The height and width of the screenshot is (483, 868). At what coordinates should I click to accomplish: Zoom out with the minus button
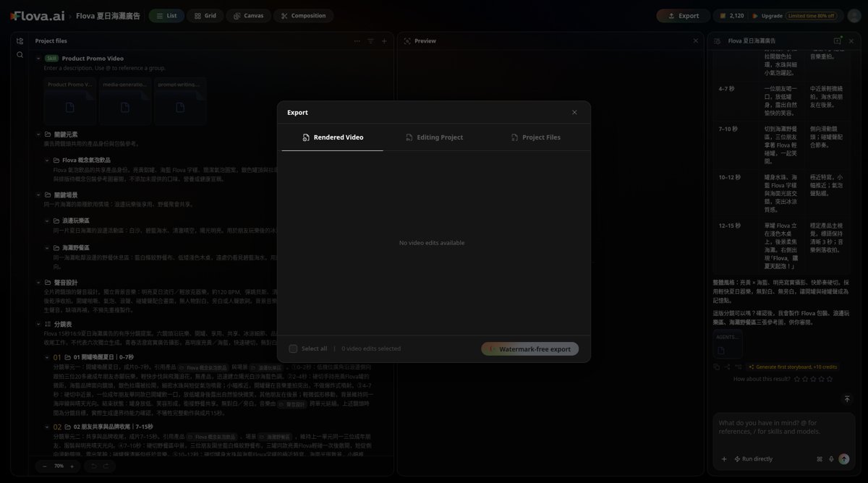click(45, 466)
